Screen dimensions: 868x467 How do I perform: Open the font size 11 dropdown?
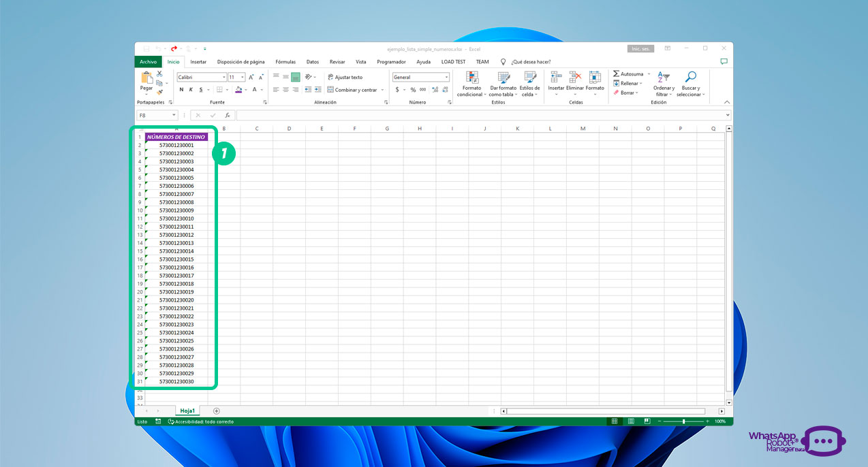click(x=243, y=78)
